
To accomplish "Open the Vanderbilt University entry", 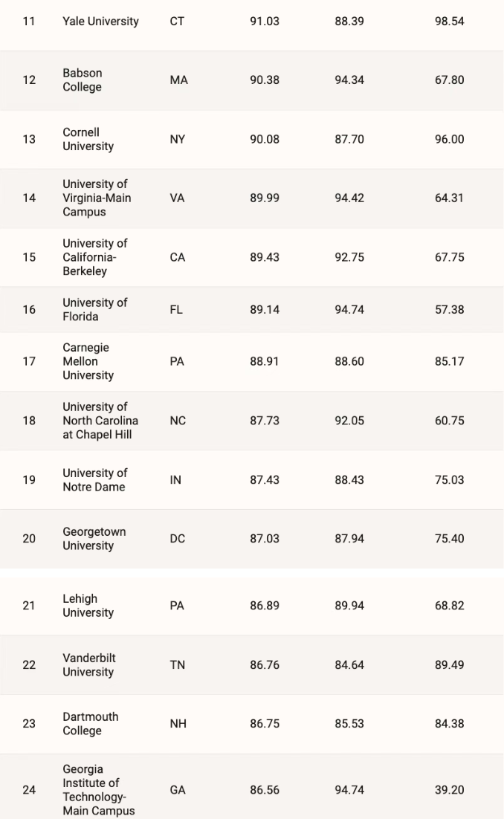I will tap(89, 665).
